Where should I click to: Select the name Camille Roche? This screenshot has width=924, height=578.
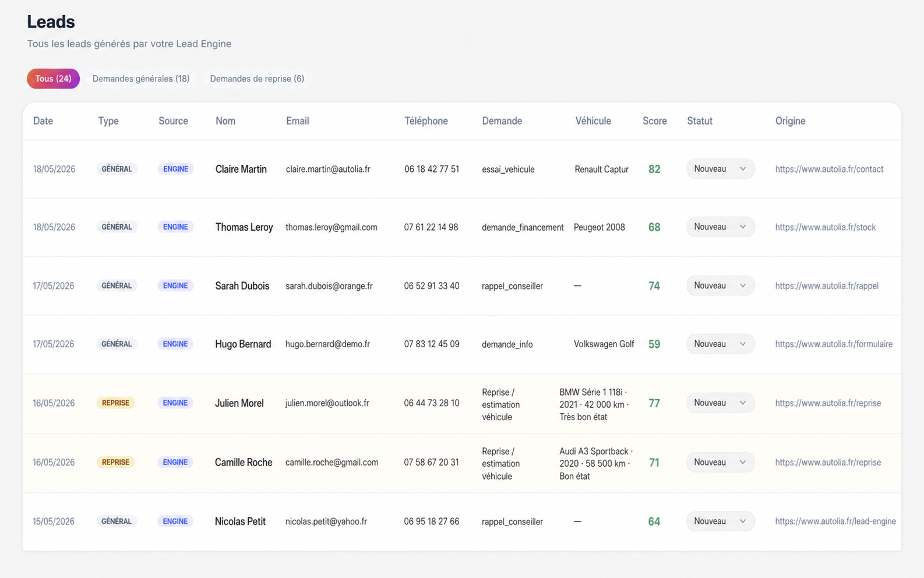point(244,462)
